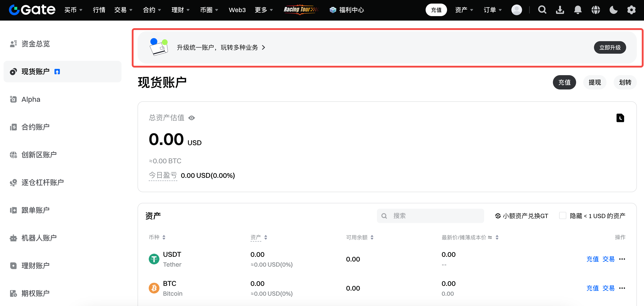Click the globe language icon
The image size is (644, 306).
click(596, 10)
